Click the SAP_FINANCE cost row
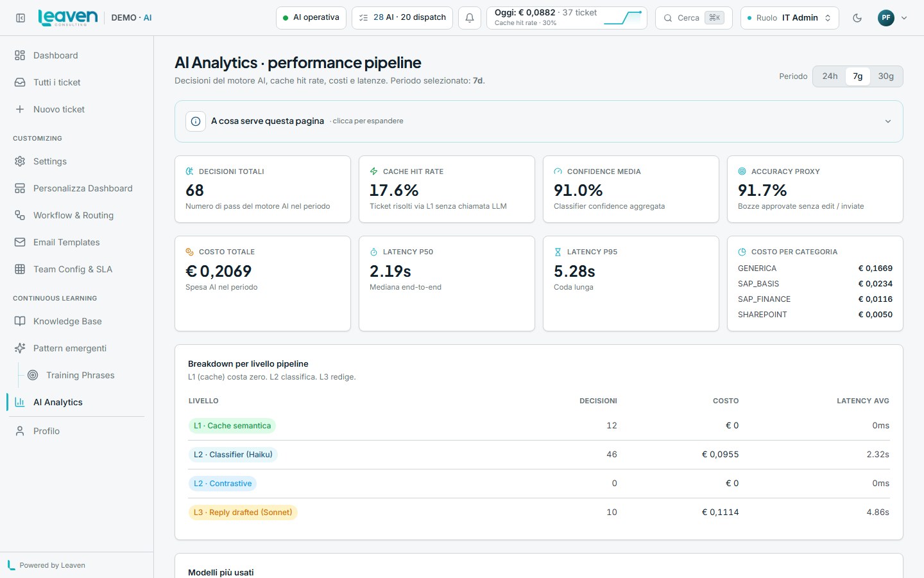The height and width of the screenshot is (578, 924). [x=815, y=299]
